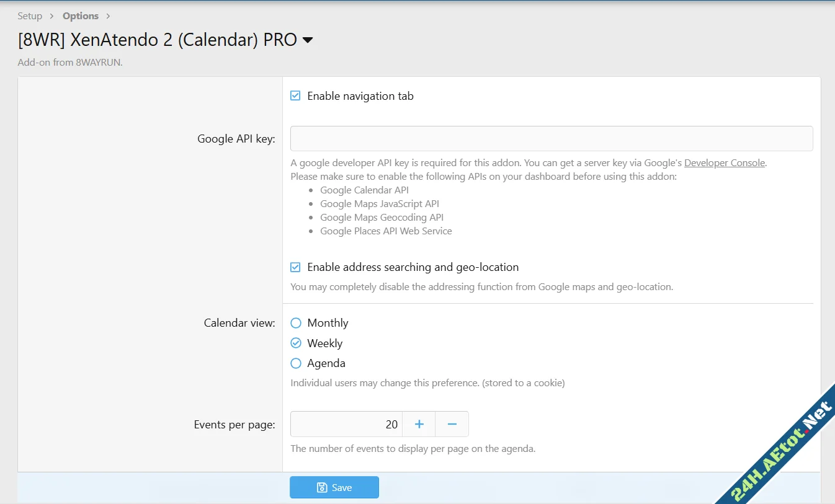
Task: Click the Events per page number field
Action: pos(346,424)
